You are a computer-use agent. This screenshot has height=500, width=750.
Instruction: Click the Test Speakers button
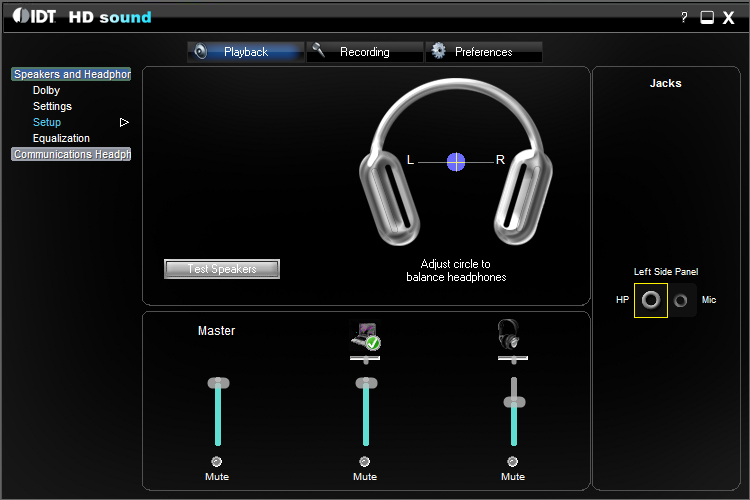tap(222, 269)
